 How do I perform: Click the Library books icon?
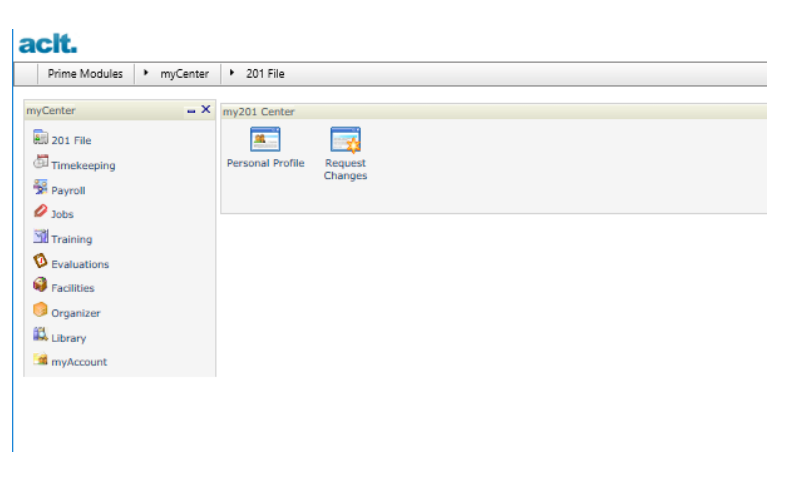[40, 334]
